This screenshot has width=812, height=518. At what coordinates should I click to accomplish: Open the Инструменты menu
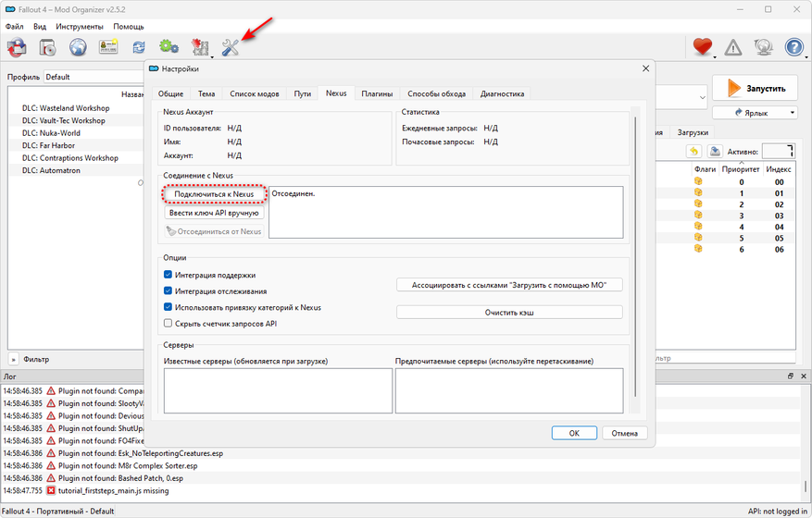click(x=80, y=27)
